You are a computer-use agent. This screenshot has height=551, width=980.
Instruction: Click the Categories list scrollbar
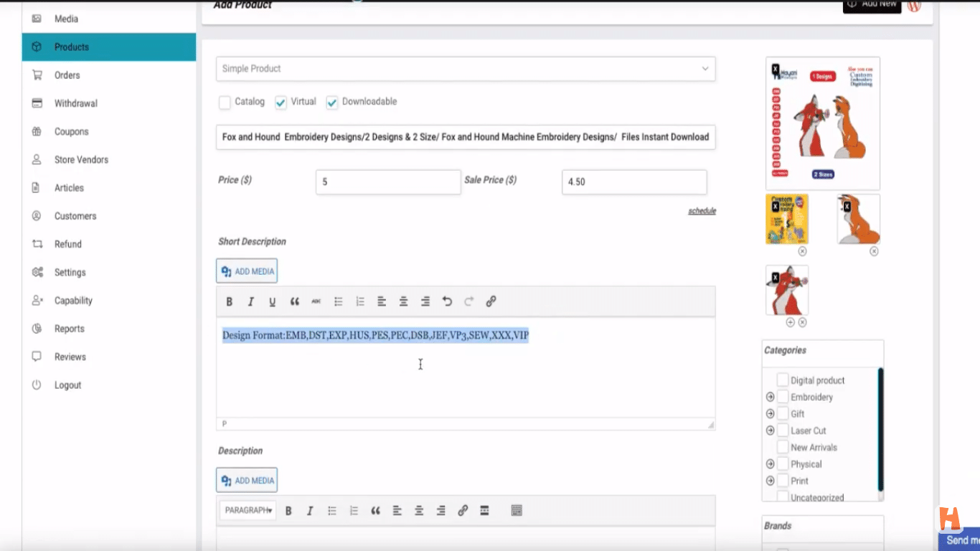point(880,430)
